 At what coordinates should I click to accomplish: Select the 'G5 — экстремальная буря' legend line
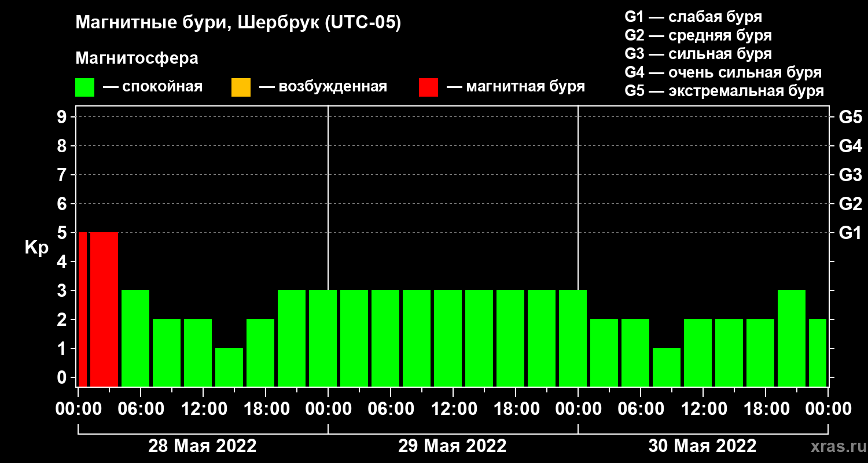pos(724,91)
